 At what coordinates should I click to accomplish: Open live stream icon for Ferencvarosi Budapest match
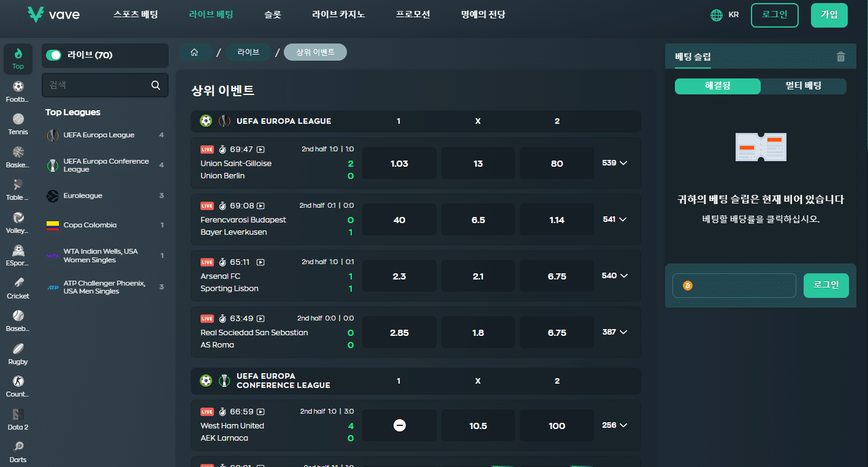tap(261, 205)
